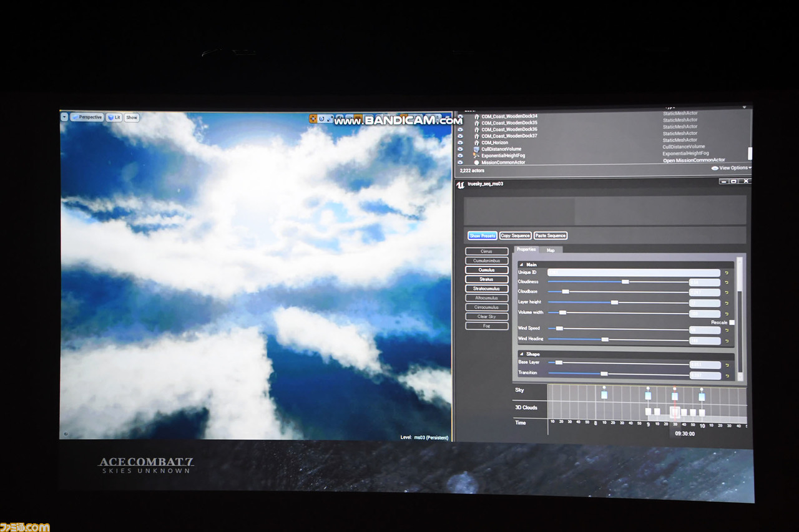Toggle visibility eye for ExponentialHeightFog
The height and width of the screenshot is (532, 799).
[x=461, y=156]
